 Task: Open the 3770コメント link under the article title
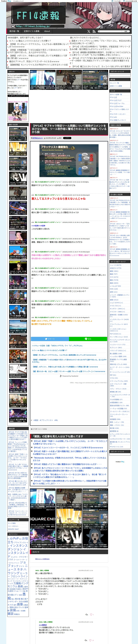click(x=38, y=138)
